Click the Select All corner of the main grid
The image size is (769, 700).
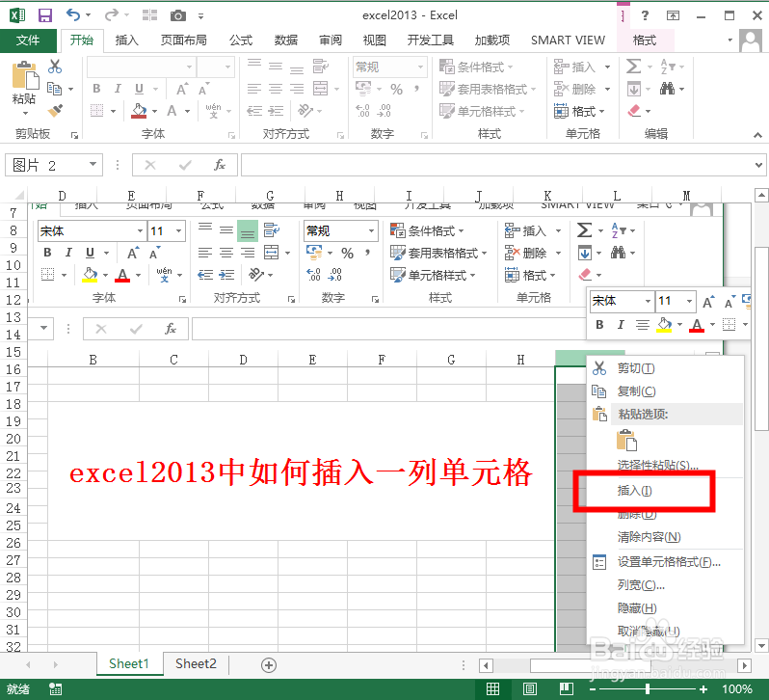(17, 196)
